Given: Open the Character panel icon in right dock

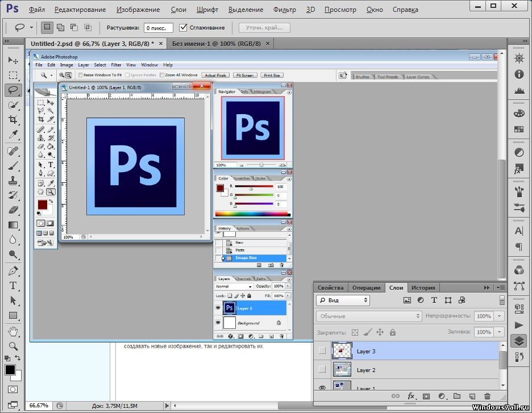Looking at the screenshot, I should [x=519, y=231].
